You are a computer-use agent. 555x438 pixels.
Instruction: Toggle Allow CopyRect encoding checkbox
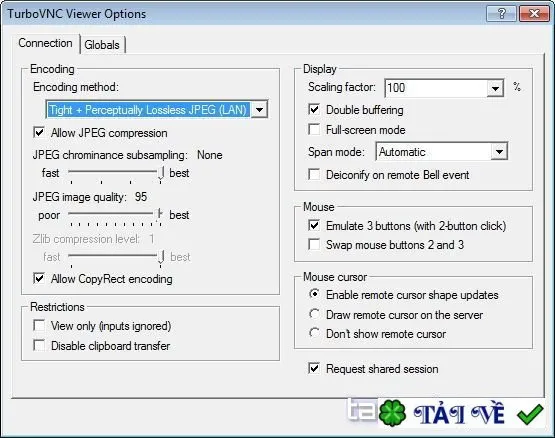coord(39,279)
